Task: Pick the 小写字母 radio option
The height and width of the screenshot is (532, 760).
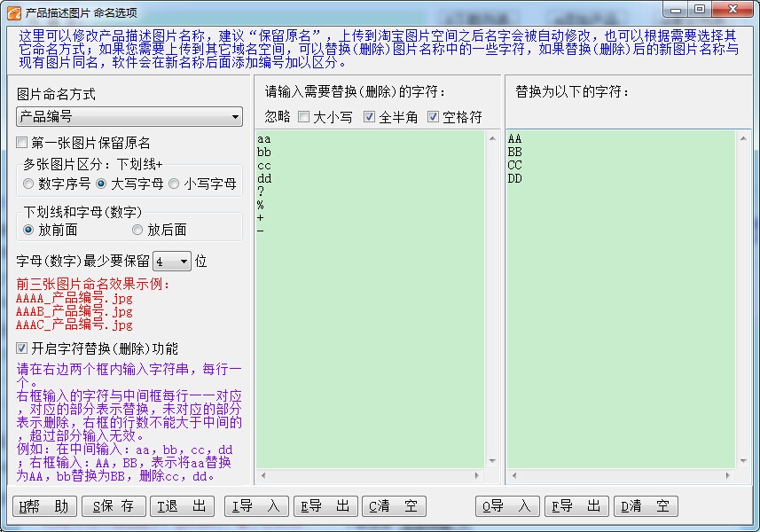Action: (x=174, y=184)
